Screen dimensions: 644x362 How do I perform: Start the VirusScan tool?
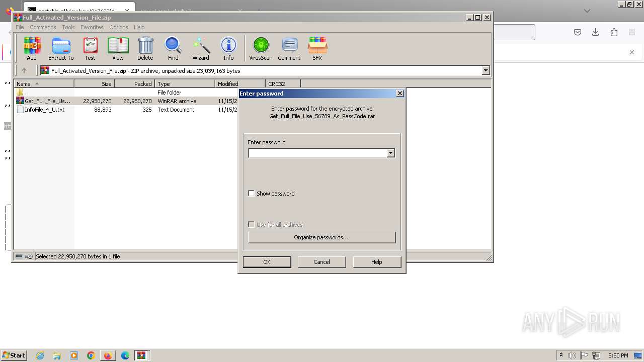261,49
